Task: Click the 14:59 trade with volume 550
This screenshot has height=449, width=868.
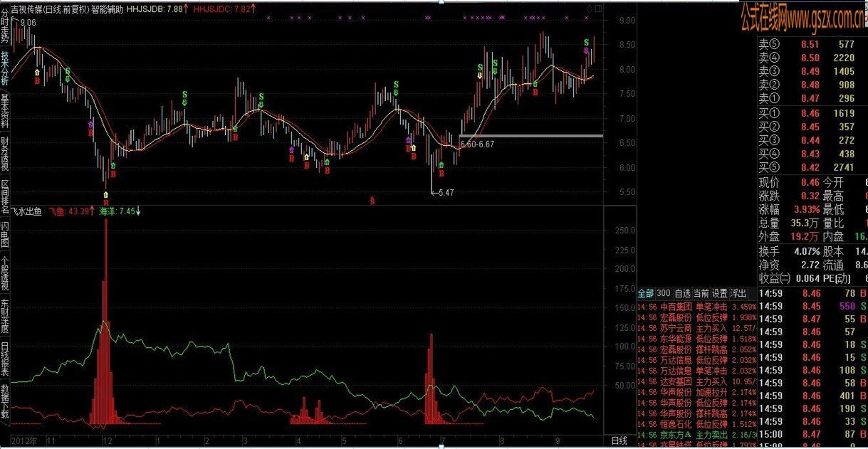Action: [x=812, y=306]
